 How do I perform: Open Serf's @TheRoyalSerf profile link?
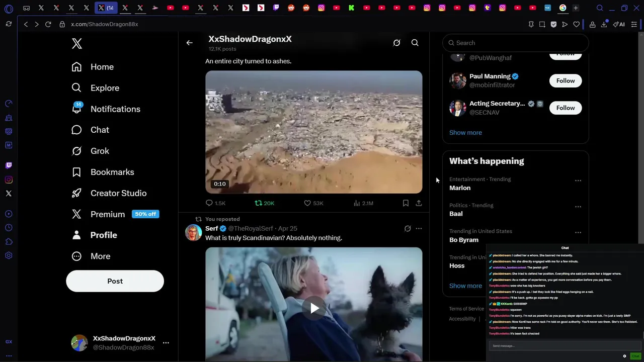click(x=251, y=229)
